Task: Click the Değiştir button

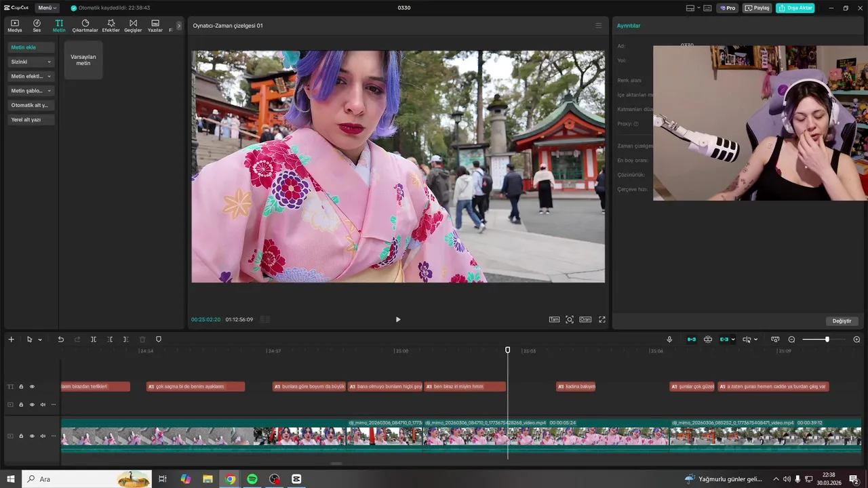Action: 842,321
